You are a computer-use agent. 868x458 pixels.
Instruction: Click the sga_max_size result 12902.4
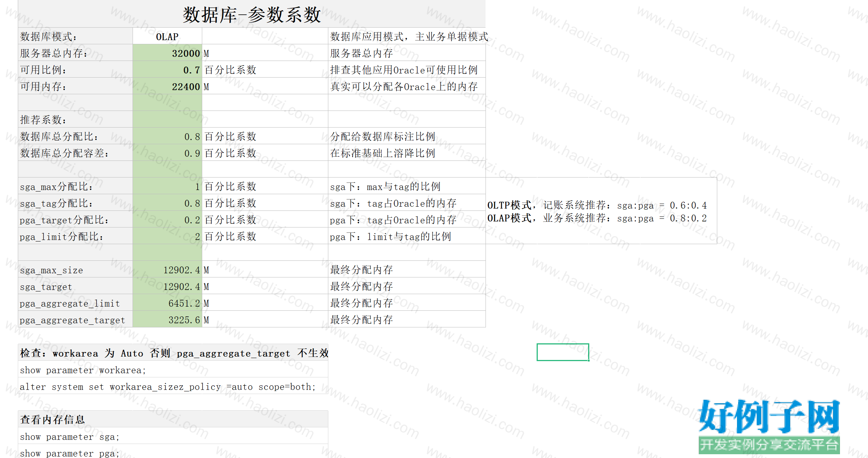tap(167, 270)
